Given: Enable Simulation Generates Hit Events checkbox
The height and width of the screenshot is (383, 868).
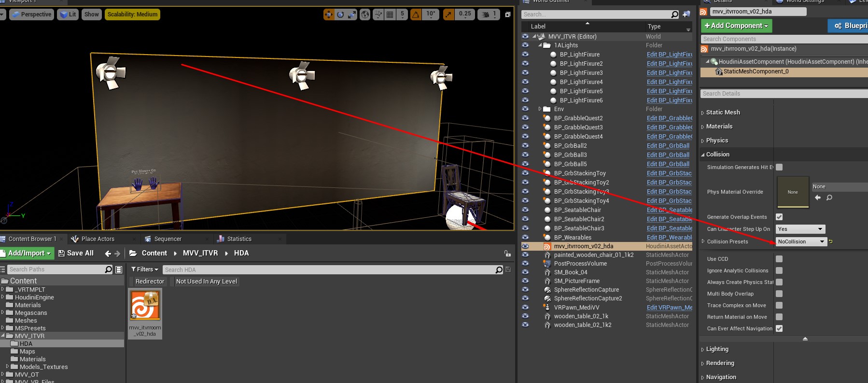Looking at the screenshot, I should point(779,167).
